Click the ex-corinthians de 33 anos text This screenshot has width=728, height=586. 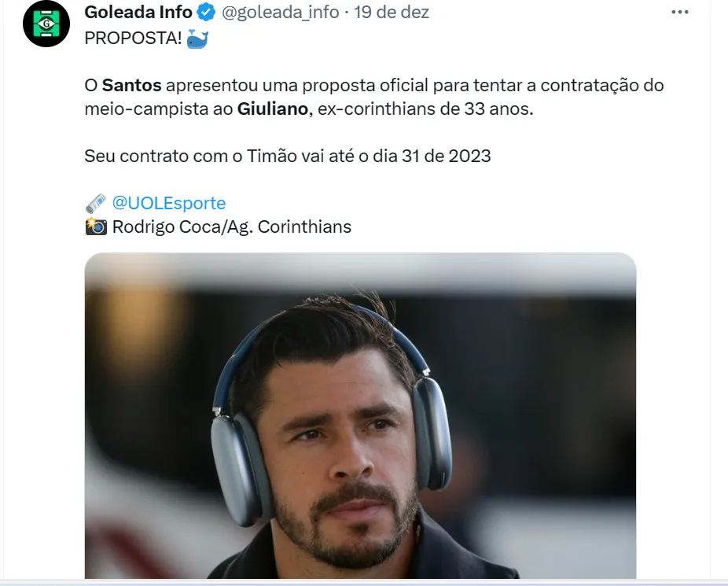click(x=425, y=109)
